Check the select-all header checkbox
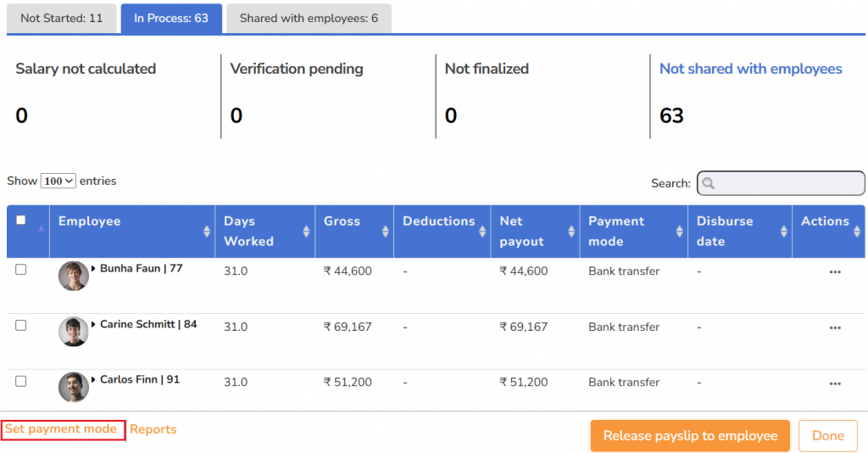The width and height of the screenshot is (868, 453). pos(21,221)
